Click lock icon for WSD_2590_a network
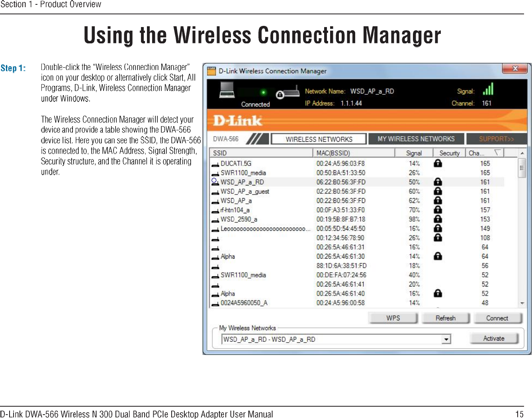This screenshot has width=532, height=419. [438, 219]
